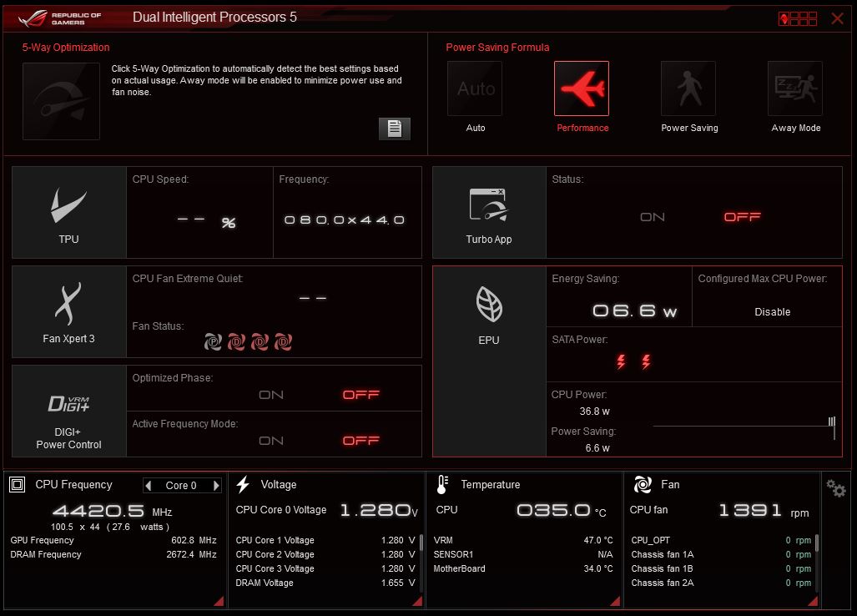Set Active Frequency Mode to OFF

[360, 441]
